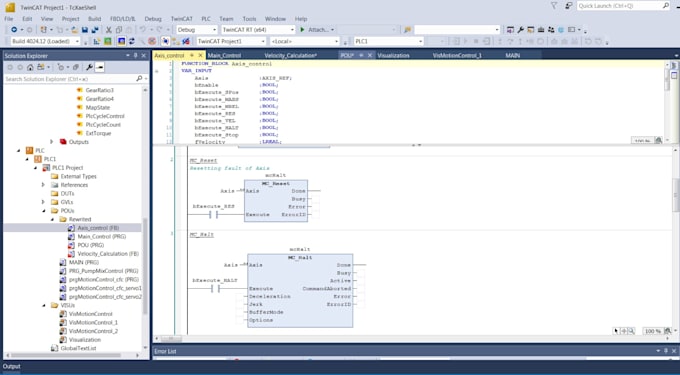Click in the Search Solution Explorer field
680x375 pixels.
click(69, 79)
